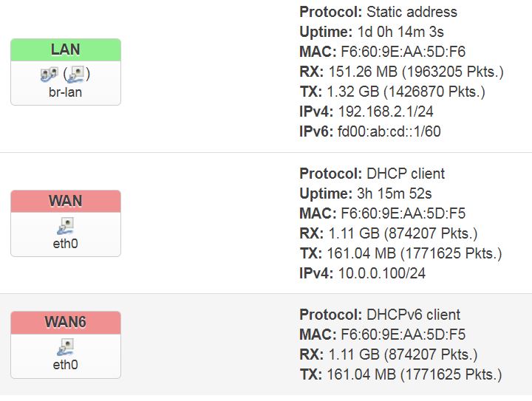Image resolution: width=532 pixels, height=401 pixels.
Task: Click the port icon inside LAN parentheses
Action: (x=78, y=74)
